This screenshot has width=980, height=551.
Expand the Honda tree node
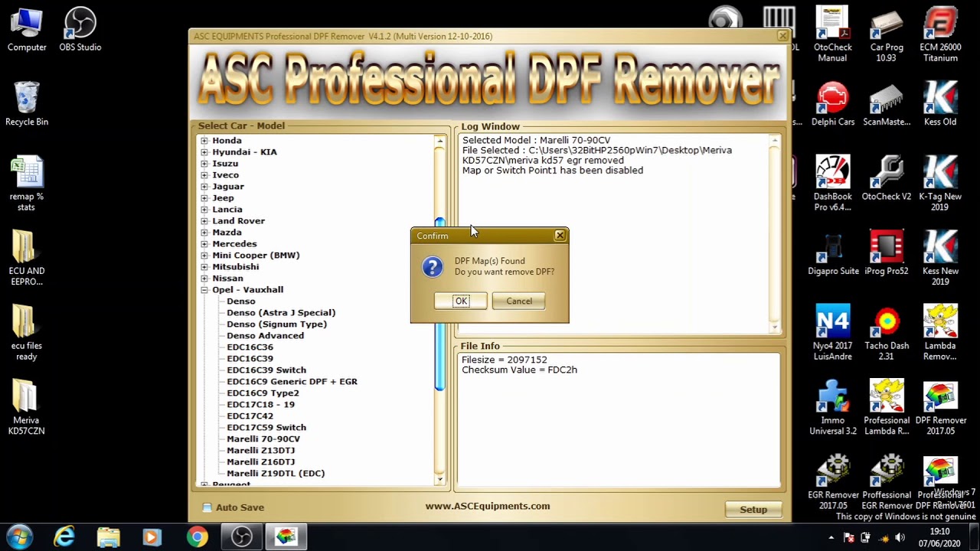[204, 141]
